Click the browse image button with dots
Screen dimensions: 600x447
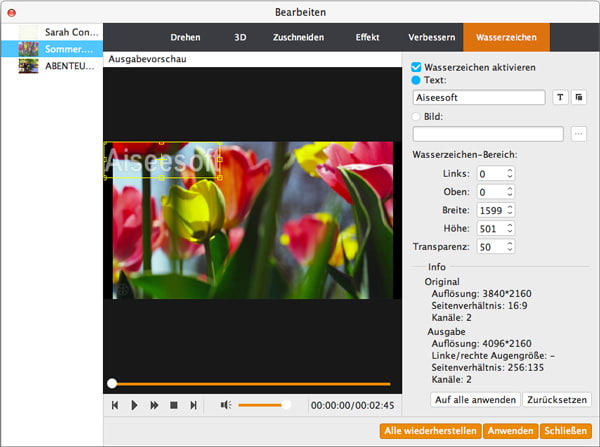(580, 133)
